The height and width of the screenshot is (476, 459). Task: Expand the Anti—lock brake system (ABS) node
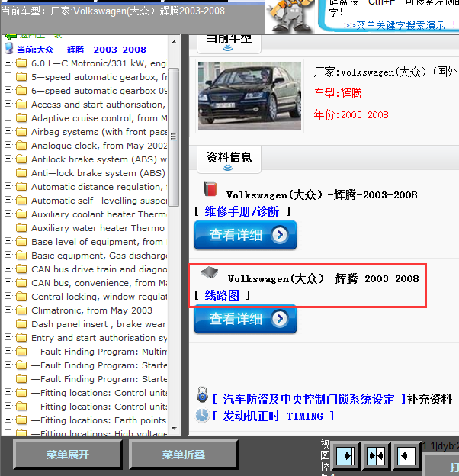[x=8, y=172]
